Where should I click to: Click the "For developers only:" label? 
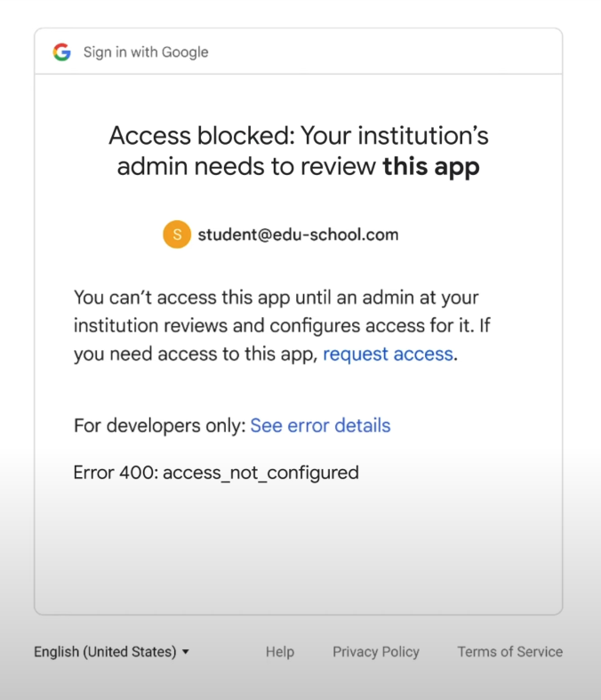click(160, 426)
